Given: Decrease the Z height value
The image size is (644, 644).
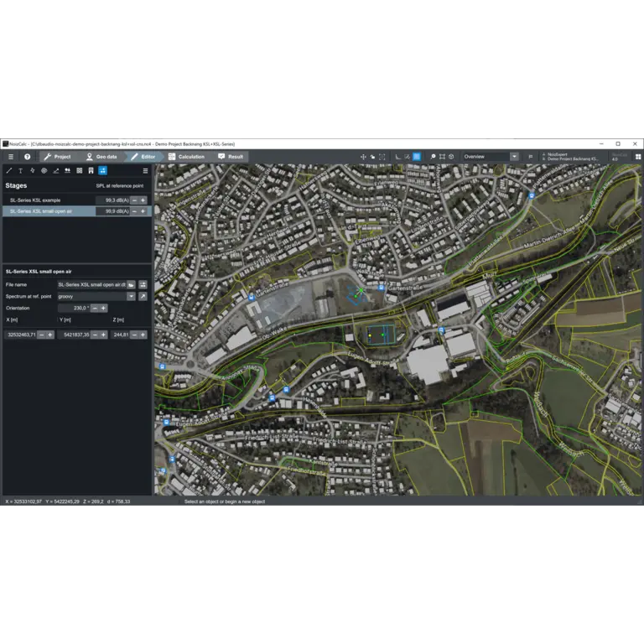Looking at the screenshot, I should pyautogui.click(x=134, y=335).
